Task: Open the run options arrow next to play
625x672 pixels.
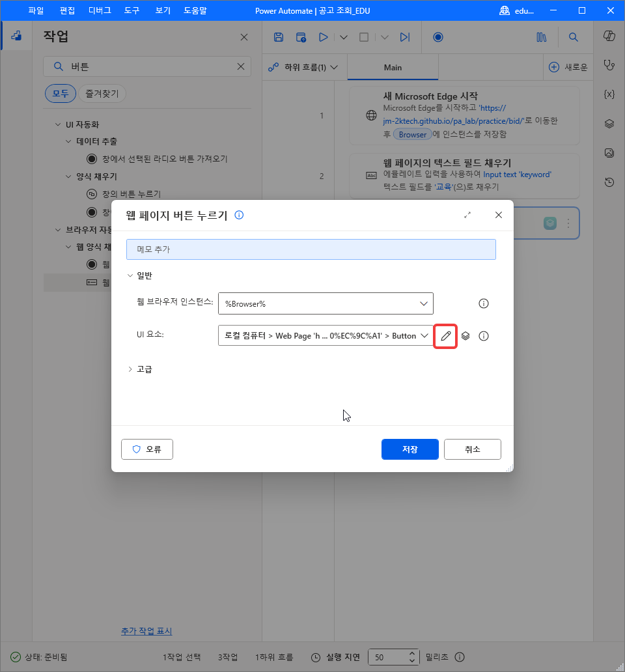Action: [x=344, y=37]
